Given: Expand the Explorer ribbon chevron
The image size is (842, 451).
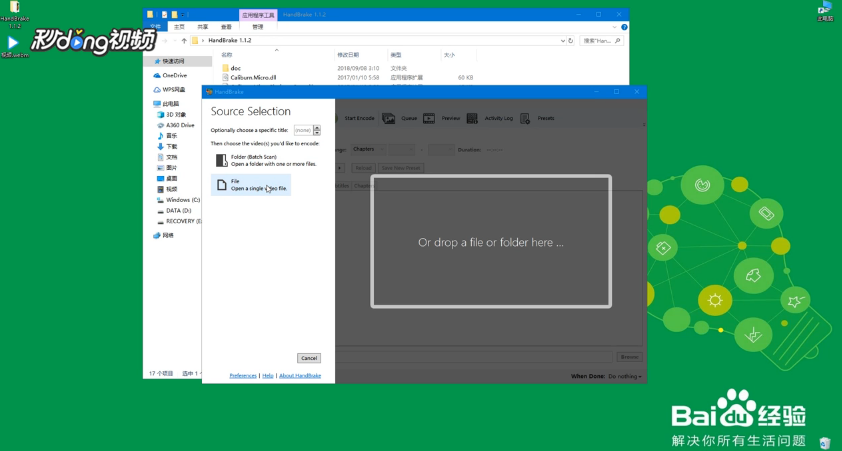Looking at the screenshot, I should 614,27.
